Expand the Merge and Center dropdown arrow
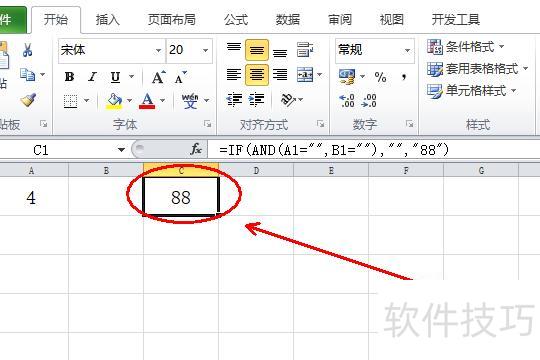Image resolution: width=540 pixels, height=360 pixels. pos(320,74)
